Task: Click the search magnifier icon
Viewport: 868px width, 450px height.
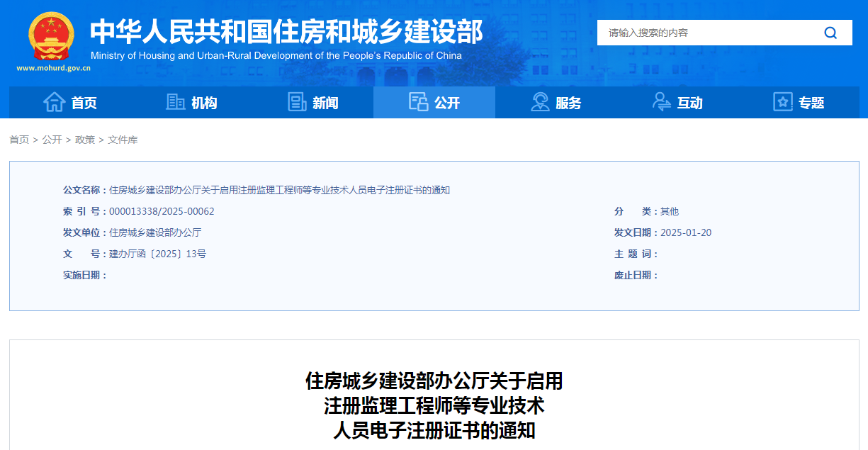Action: (x=830, y=33)
